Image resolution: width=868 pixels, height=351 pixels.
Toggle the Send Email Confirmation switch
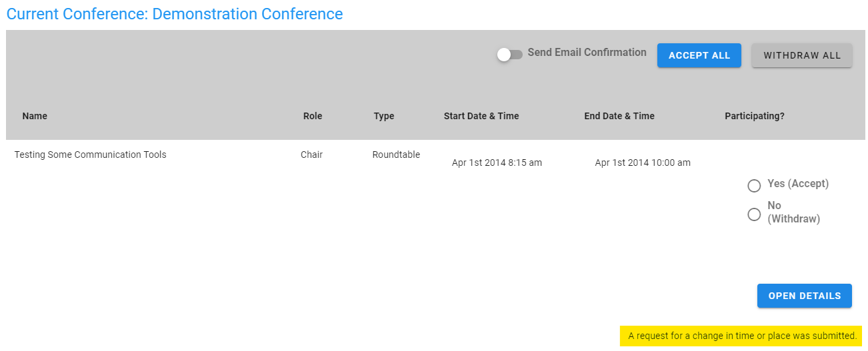(510, 55)
